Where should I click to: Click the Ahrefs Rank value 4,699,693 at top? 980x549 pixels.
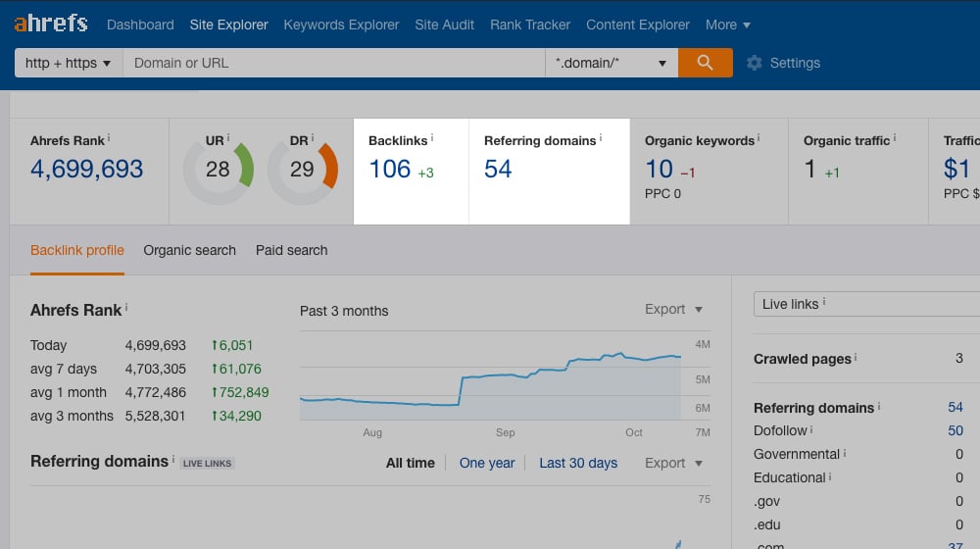87,169
